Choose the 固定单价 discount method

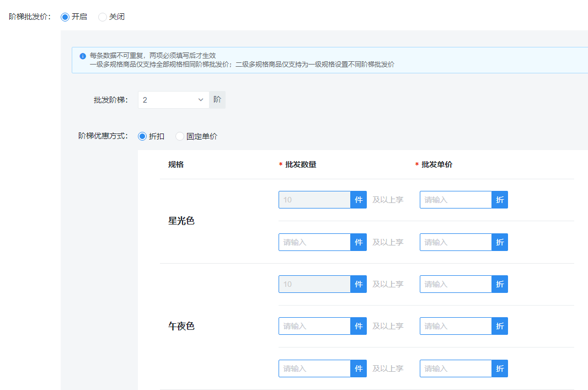coord(179,136)
